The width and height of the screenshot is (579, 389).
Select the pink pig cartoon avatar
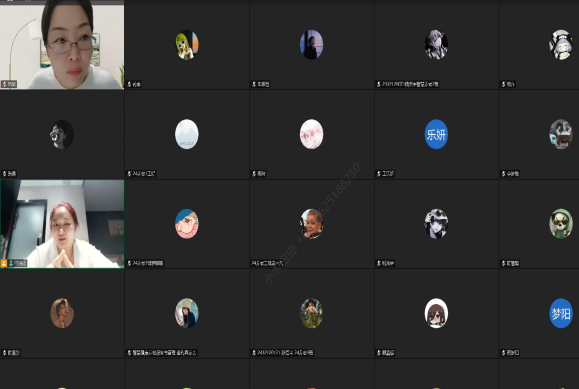point(186,224)
